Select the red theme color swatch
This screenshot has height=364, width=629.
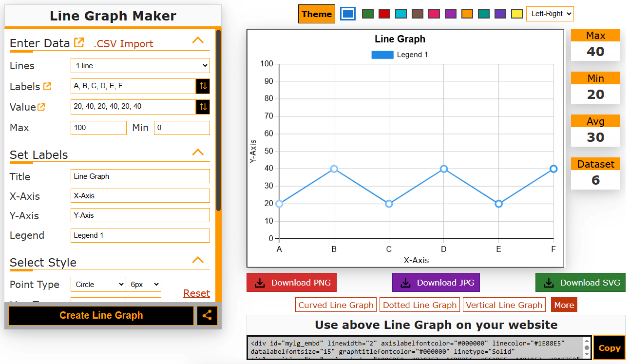point(384,14)
